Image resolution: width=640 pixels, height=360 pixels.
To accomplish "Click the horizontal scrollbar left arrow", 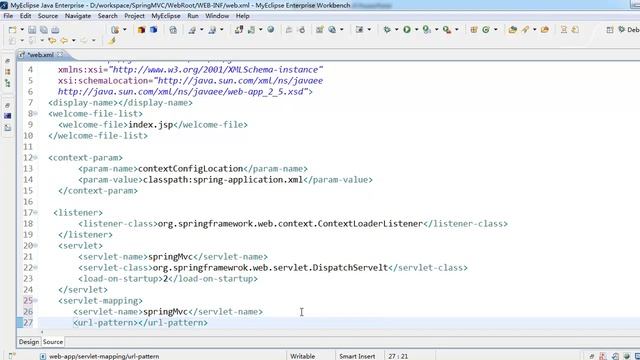I will (42, 332).
